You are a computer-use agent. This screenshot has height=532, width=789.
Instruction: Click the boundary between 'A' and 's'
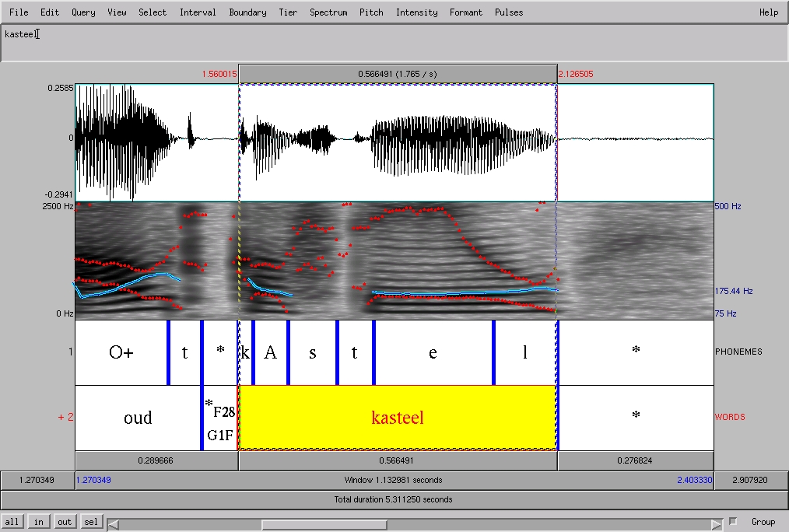click(289, 352)
